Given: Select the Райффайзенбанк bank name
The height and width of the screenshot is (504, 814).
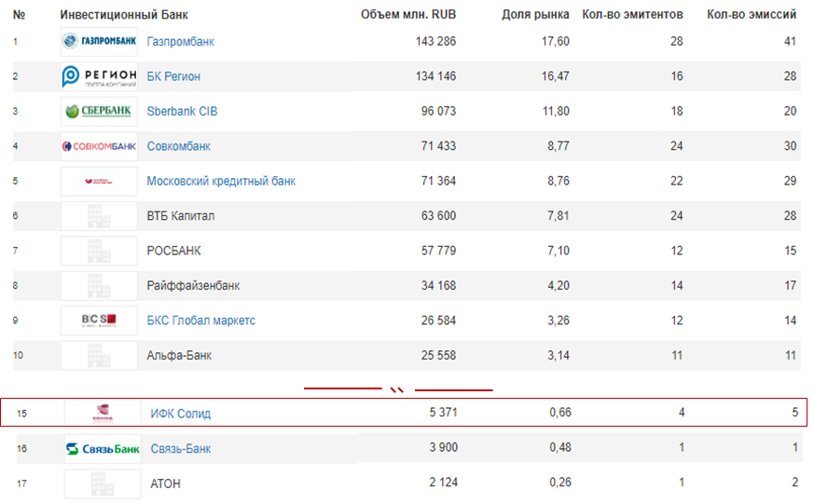Looking at the screenshot, I should tap(193, 286).
